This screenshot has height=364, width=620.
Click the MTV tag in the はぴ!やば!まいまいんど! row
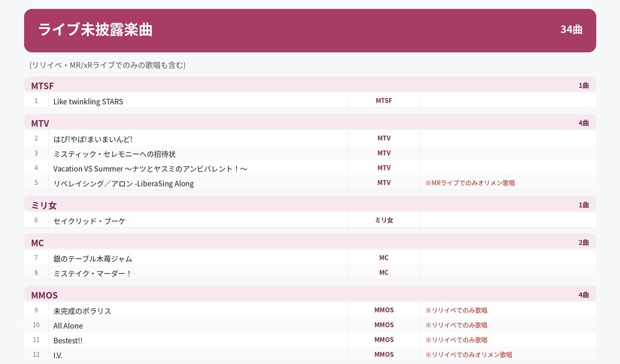click(x=384, y=138)
